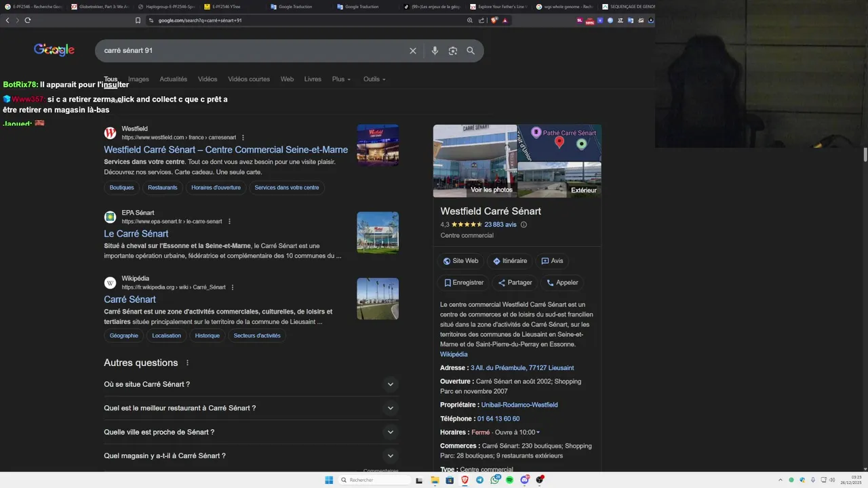Open 'Le Carré Sénart' EPA result link

[136, 234]
